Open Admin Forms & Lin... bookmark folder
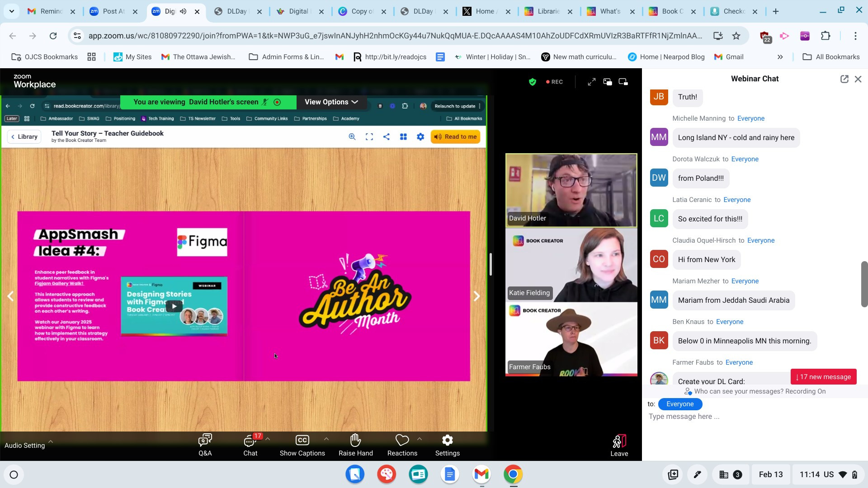This screenshot has width=868, height=488. [286, 57]
